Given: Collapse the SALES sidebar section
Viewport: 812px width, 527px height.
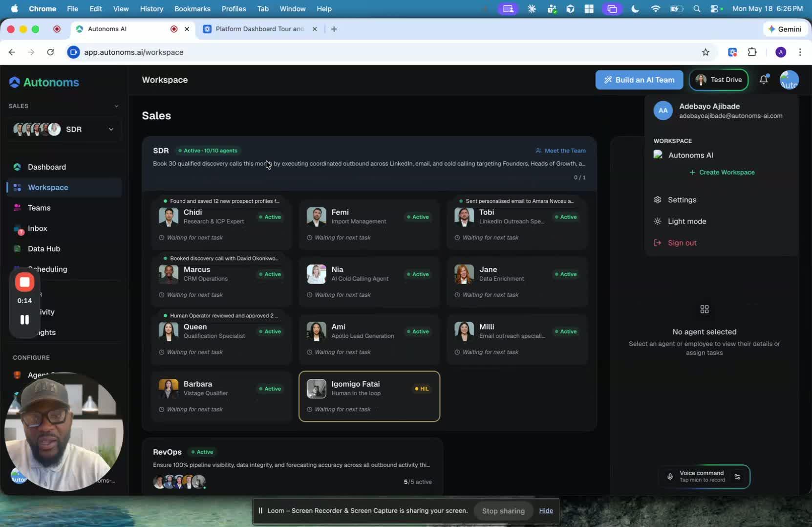Looking at the screenshot, I should pyautogui.click(x=116, y=106).
